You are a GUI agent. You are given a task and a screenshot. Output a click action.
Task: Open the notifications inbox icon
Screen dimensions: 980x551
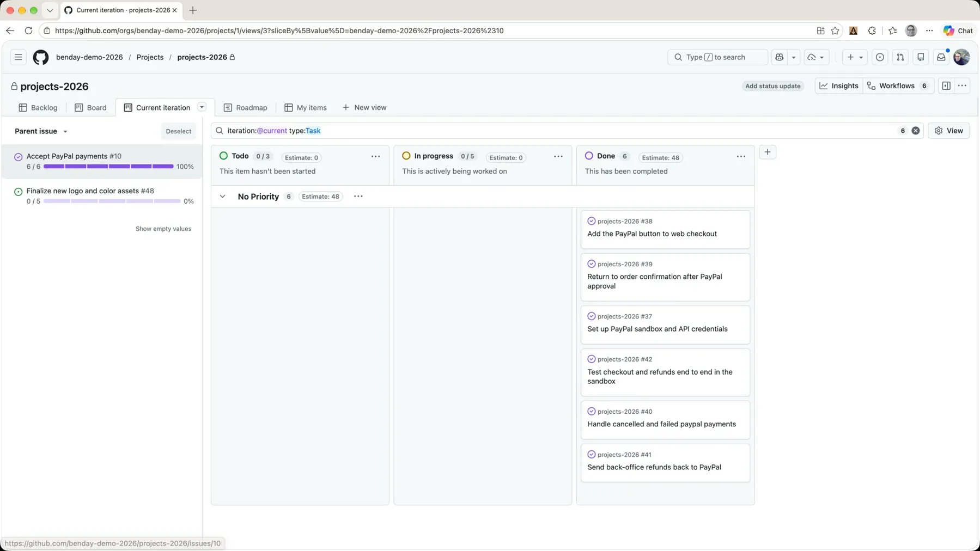941,57
